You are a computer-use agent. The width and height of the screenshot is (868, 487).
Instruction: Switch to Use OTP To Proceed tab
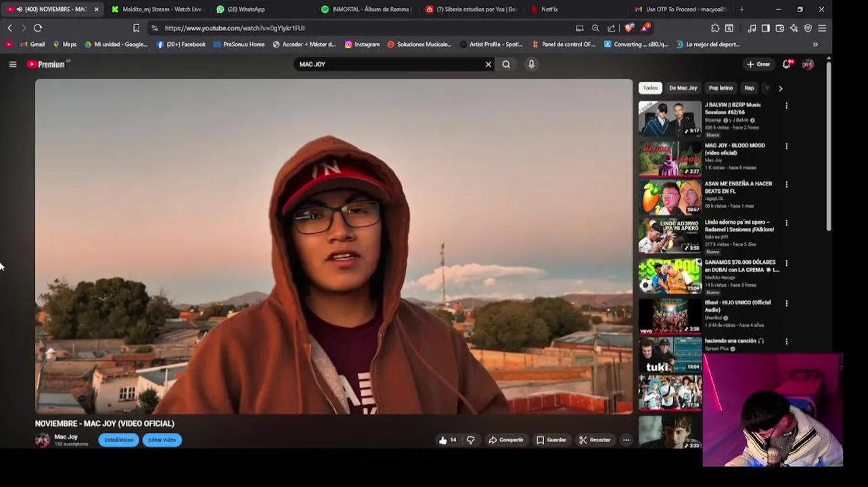680,9
